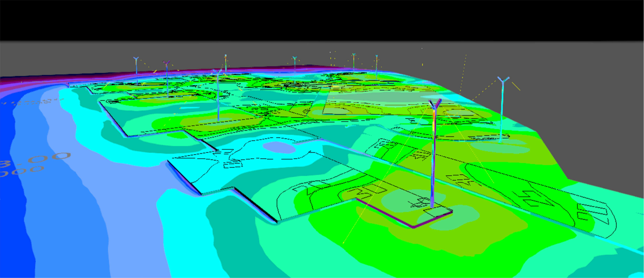This screenshot has height=278, width=644.
Task: Click the yellow dashed line by right turbine
Action: click(x=516, y=86)
